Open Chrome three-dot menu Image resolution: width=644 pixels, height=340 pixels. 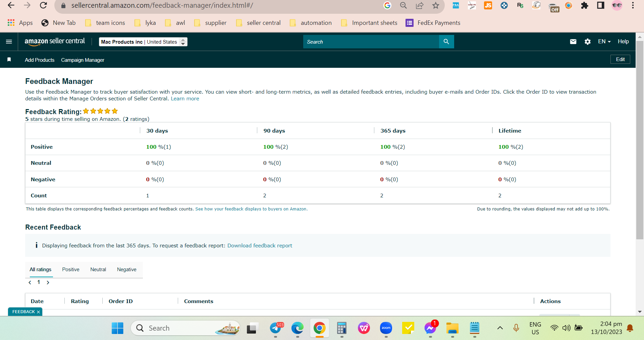(633, 5)
